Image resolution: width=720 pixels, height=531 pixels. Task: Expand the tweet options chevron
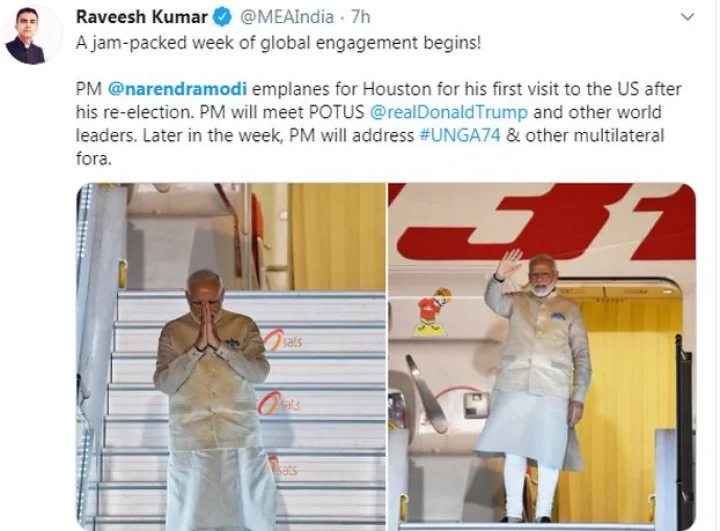click(687, 17)
